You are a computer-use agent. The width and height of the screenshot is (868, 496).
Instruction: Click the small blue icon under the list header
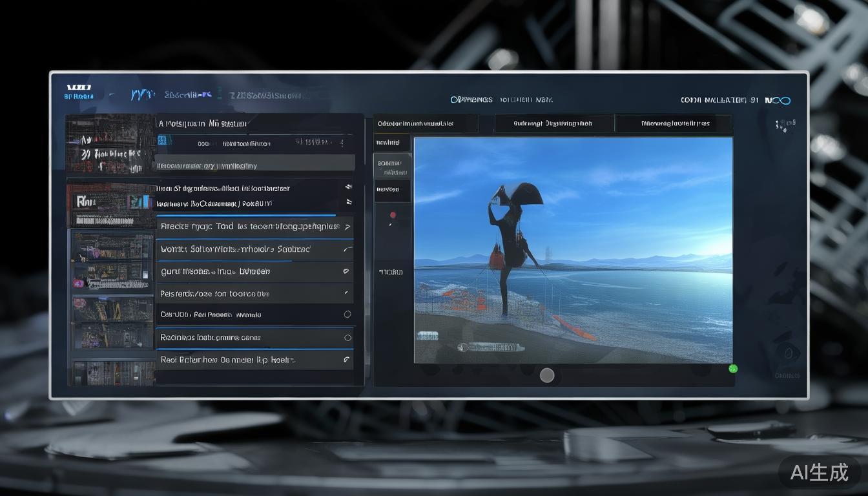[161, 139]
